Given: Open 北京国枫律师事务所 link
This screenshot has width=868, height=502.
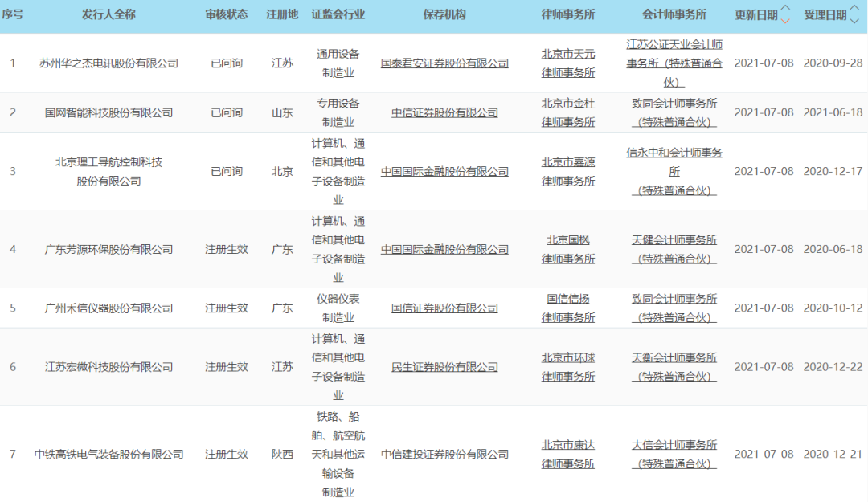Looking at the screenshot, I should 568,249.
